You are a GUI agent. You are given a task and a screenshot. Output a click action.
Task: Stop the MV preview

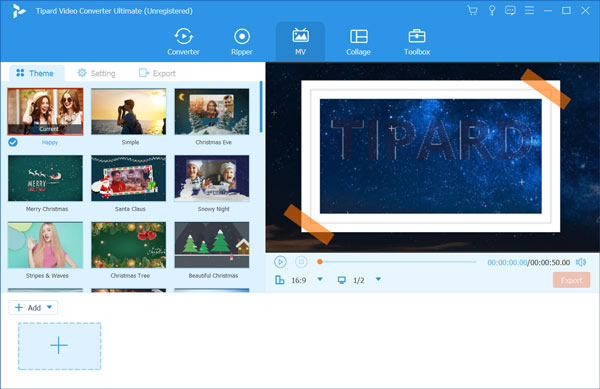click(x=301, y=262)
